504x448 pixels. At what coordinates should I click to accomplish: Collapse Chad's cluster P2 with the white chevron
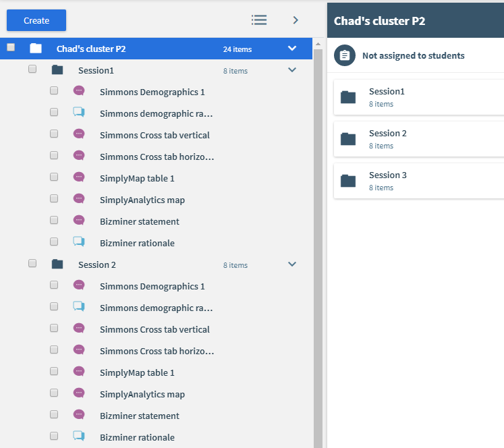coord(292,48)
